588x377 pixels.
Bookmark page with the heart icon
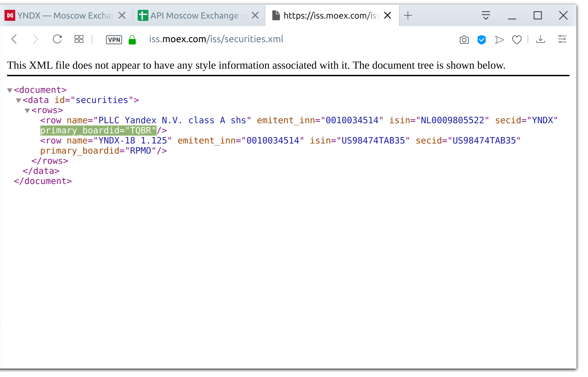tap(517, 40)
